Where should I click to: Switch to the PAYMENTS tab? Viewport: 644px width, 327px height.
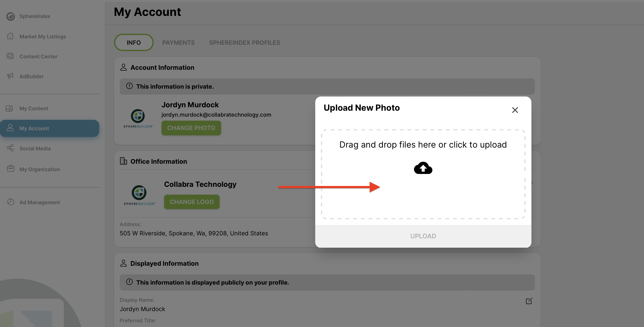click(x=178, y=42)
